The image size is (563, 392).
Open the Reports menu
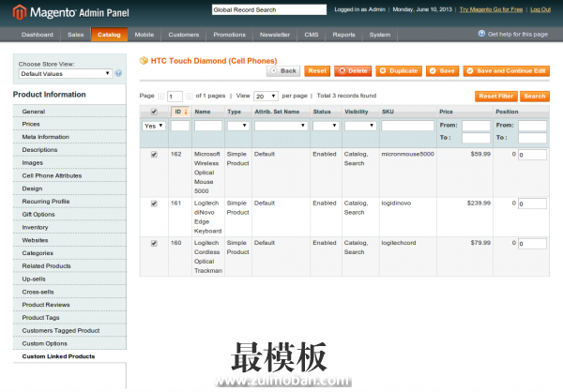point(343,35)
